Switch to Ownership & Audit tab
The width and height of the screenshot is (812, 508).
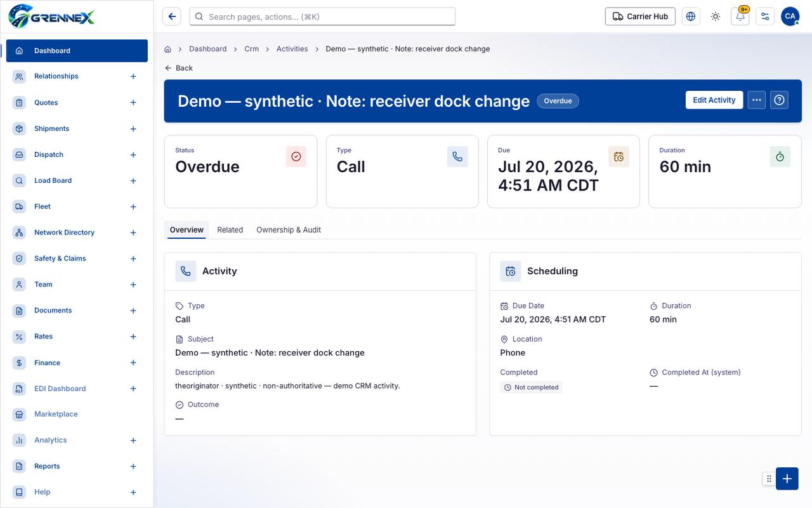pos(289,230)
